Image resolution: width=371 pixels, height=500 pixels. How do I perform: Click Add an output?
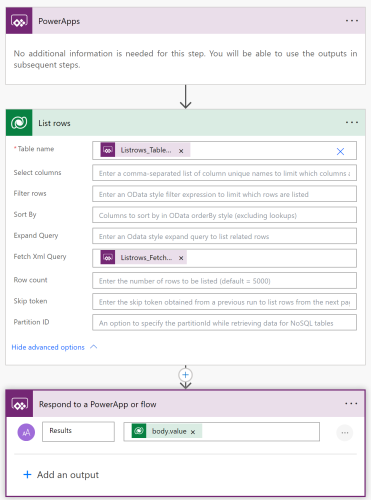[x=61, y=475]
